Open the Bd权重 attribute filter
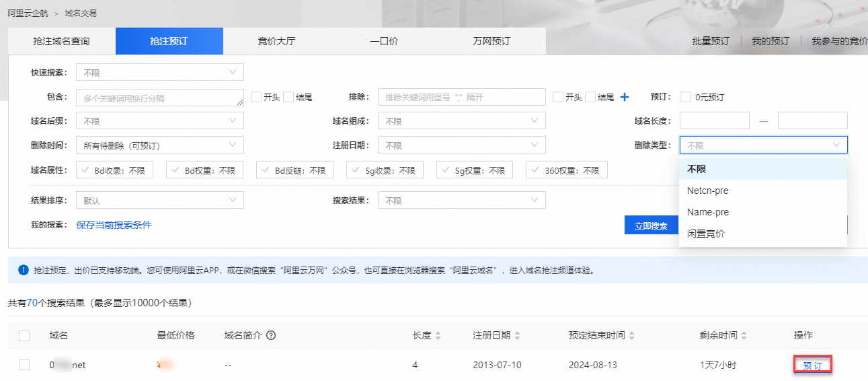 tap(204, 170)
